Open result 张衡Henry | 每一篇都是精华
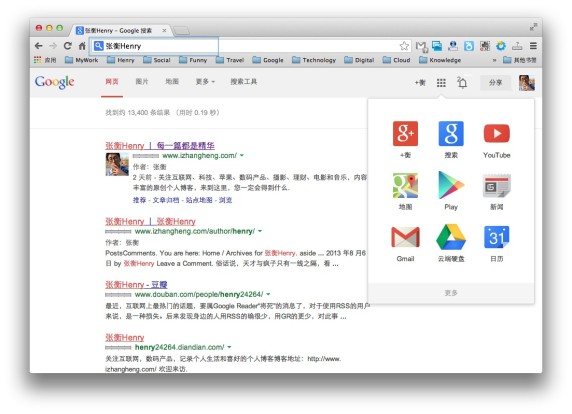 160,146
